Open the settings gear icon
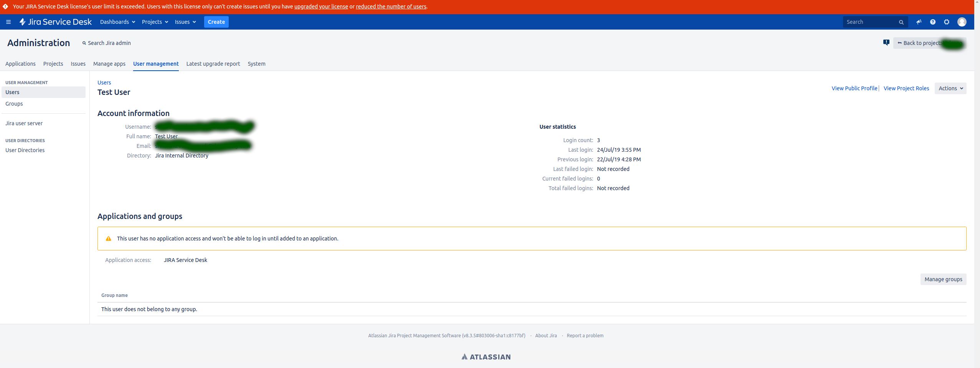This screenshot has width=980, height=368. point(947,22)
